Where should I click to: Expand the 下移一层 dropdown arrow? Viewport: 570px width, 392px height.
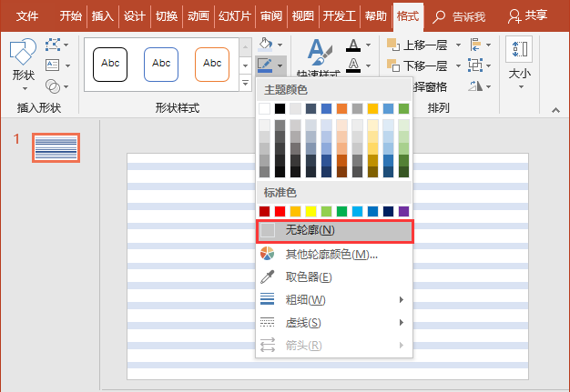tap(458, 65)
